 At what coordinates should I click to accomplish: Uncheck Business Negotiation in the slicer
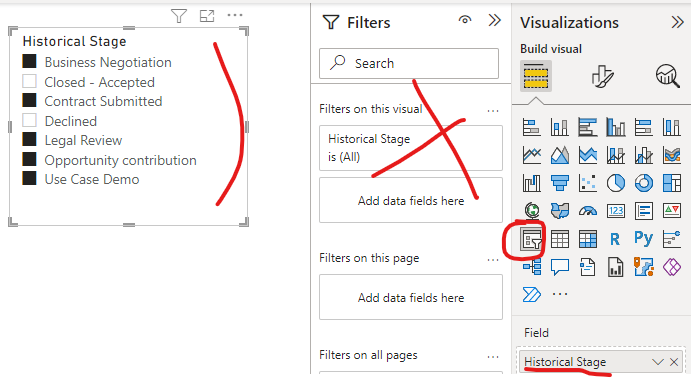pyautogui.click(x=30, y=61)
